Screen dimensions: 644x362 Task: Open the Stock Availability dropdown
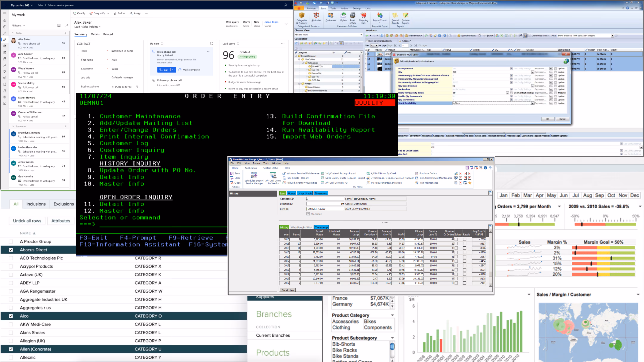[532, 103]
